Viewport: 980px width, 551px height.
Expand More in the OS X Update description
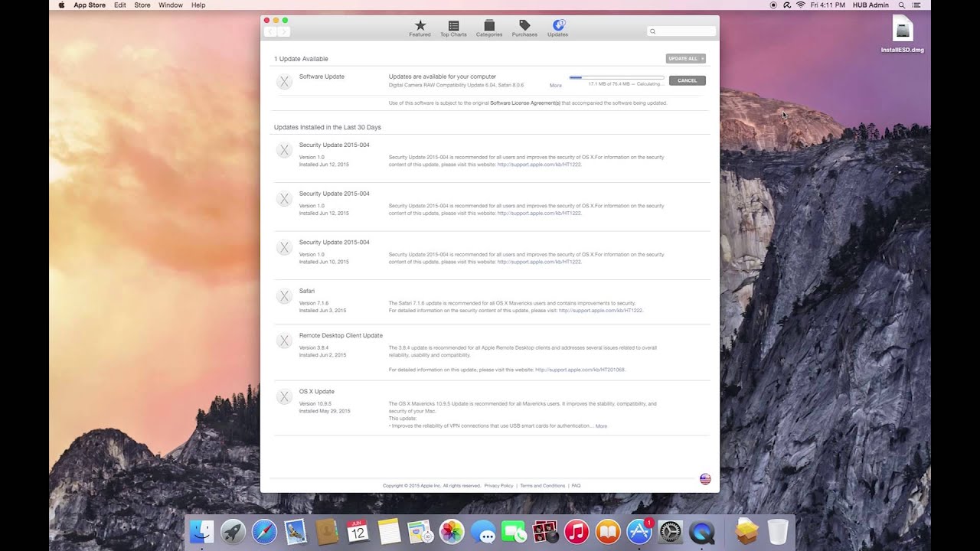[x=601, y=426]
